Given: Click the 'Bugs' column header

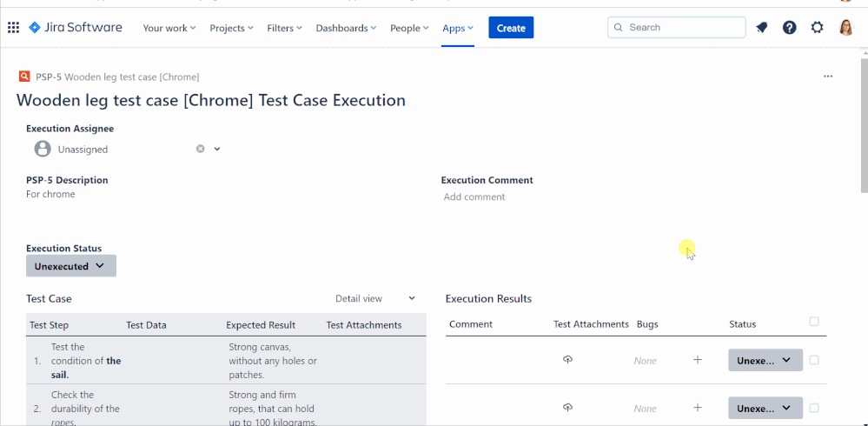Looking at the screenshot, I should coord(647,324).
